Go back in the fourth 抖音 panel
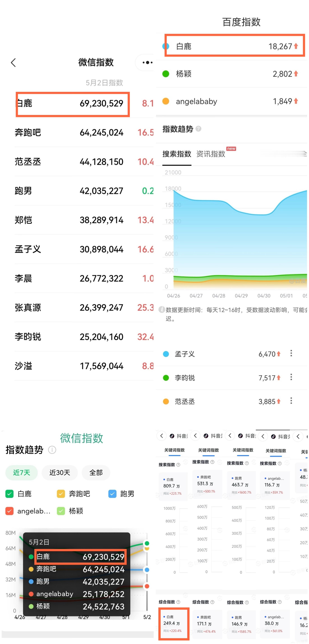Image resolution: width=309 pixels, height=644 pixels. click(263, 436)
